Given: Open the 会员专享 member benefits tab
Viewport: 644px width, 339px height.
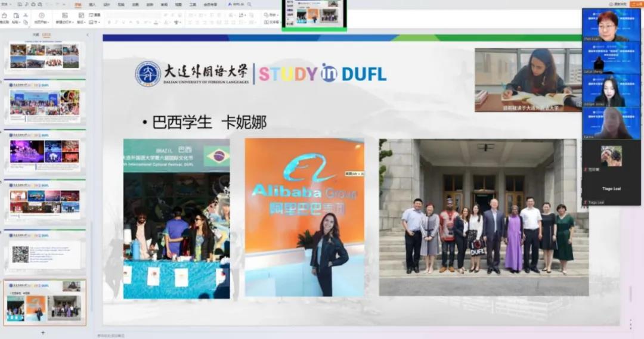Looking at the screenshot, I should point(210,5).
